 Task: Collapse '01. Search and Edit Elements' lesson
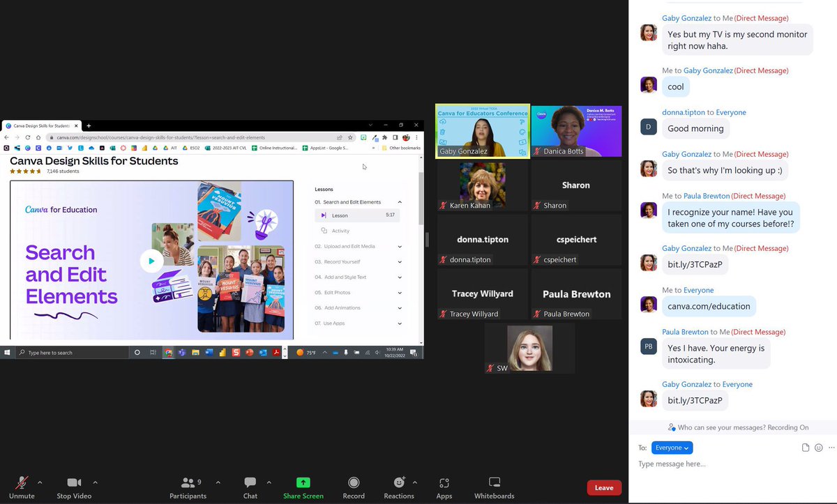click(x=400, y=202)
